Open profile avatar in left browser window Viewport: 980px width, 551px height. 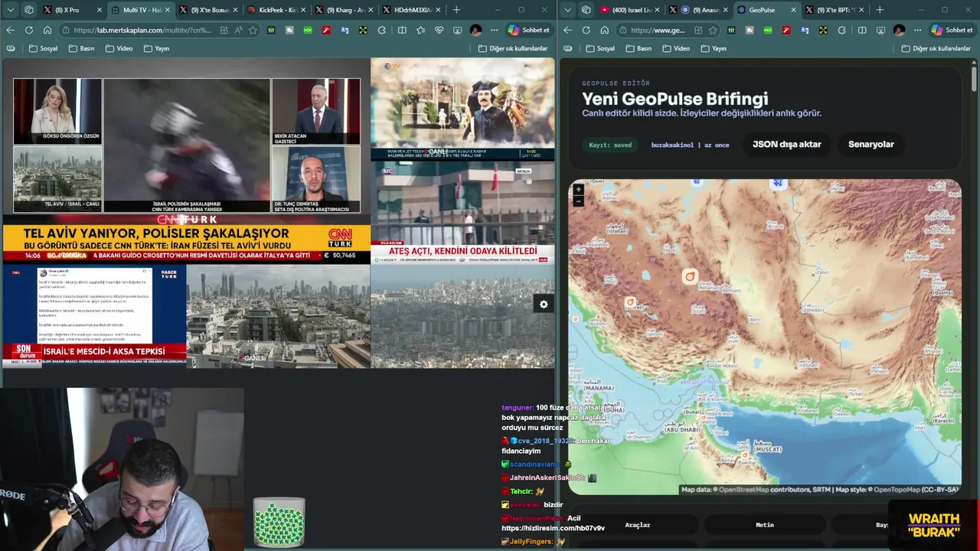(x=475, y=30)
